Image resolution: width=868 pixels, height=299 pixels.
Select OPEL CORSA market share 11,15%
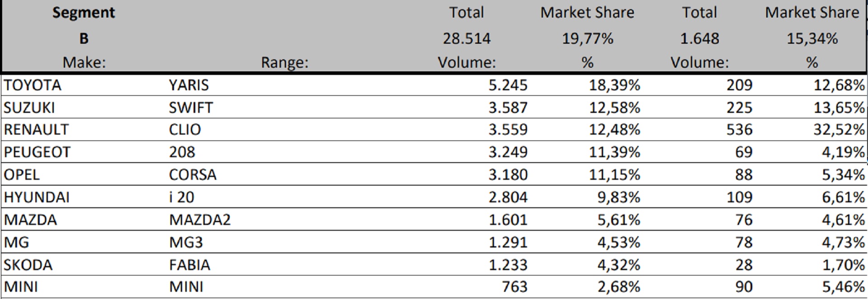614,175
